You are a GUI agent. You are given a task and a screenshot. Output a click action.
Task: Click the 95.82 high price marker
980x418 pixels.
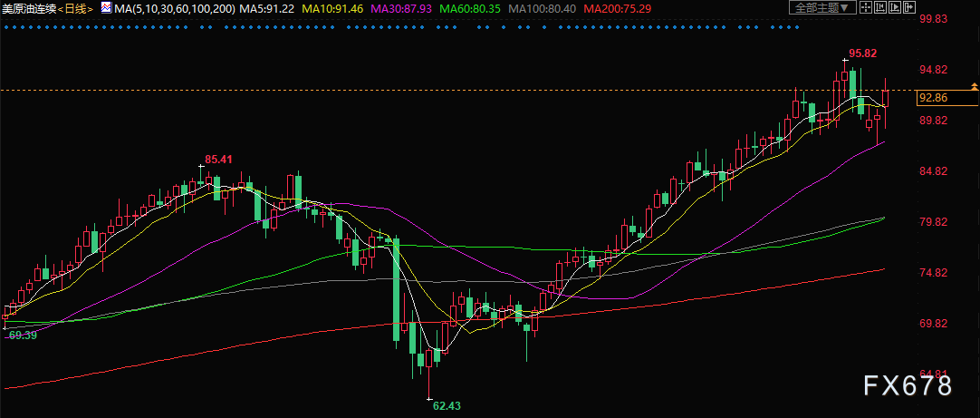(x=862, y=53)
